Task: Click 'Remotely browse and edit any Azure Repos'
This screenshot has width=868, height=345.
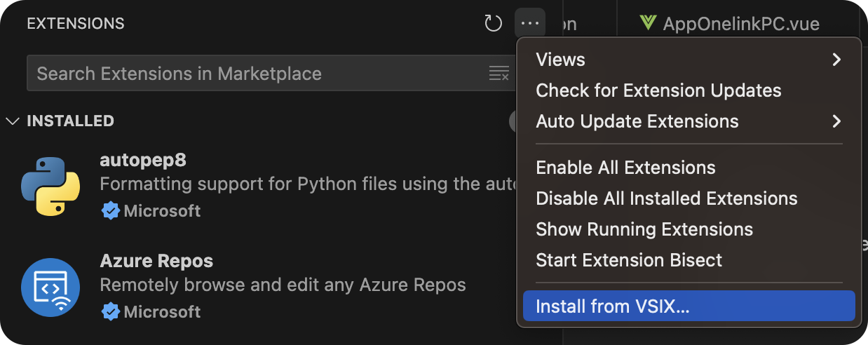Action: click(x=283, y=285)
